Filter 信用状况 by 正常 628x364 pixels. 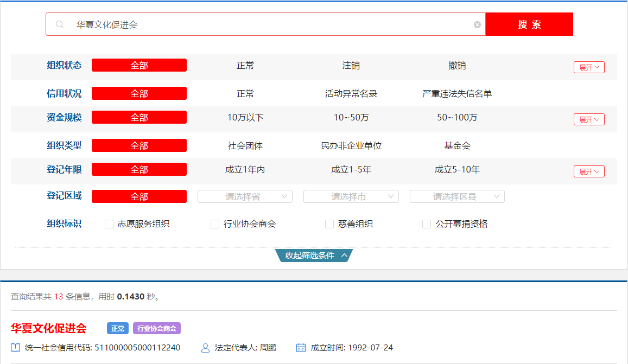click(x=245, y=93)
